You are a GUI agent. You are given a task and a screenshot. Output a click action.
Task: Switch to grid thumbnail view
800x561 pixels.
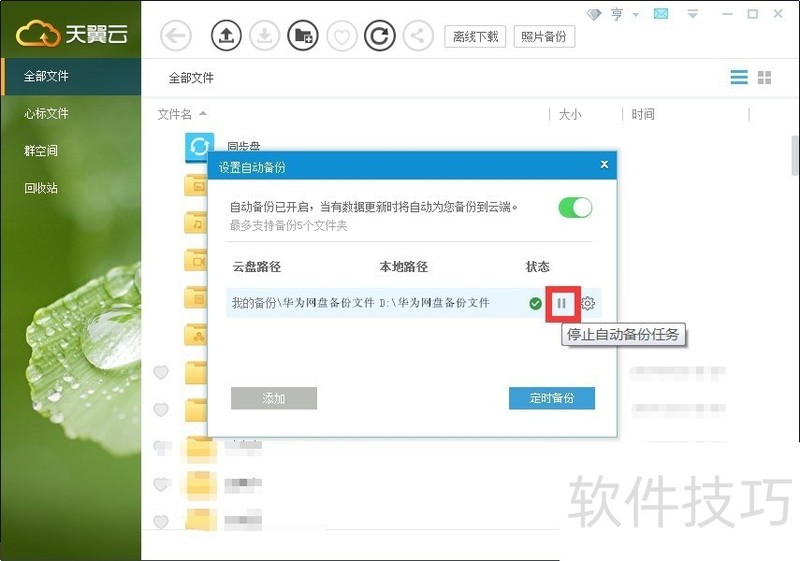coord(765,78)
